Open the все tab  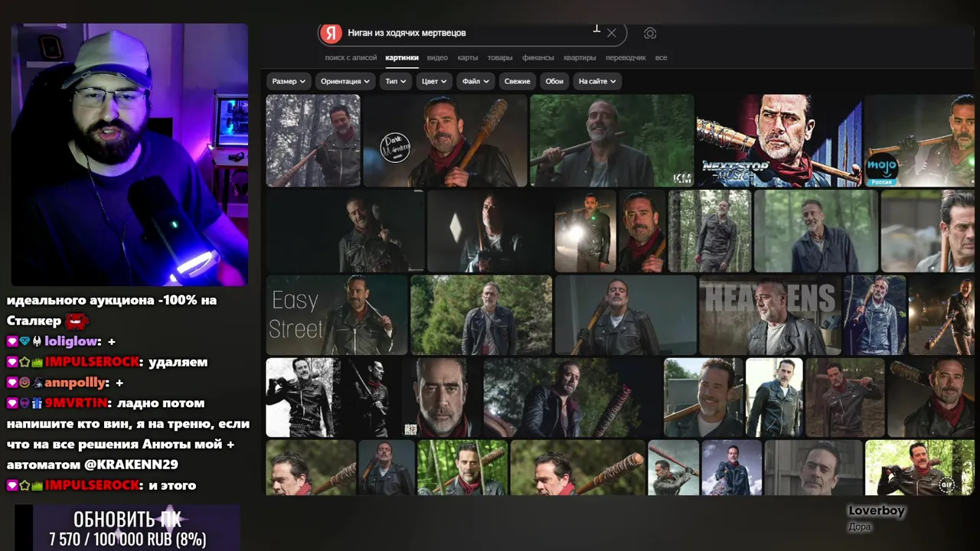(661, 57)
